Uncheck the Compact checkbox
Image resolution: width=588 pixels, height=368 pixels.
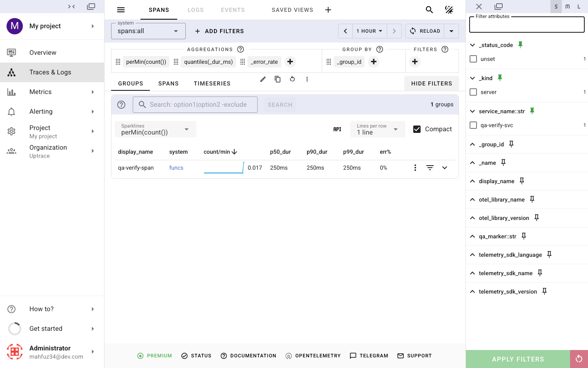[417, 129]
